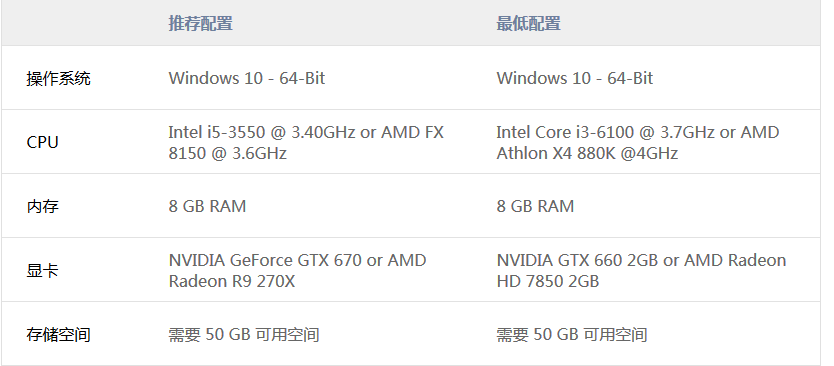Click the 最低配置 column header
Viewport: 834px width, 366px height.
[528, 24]
